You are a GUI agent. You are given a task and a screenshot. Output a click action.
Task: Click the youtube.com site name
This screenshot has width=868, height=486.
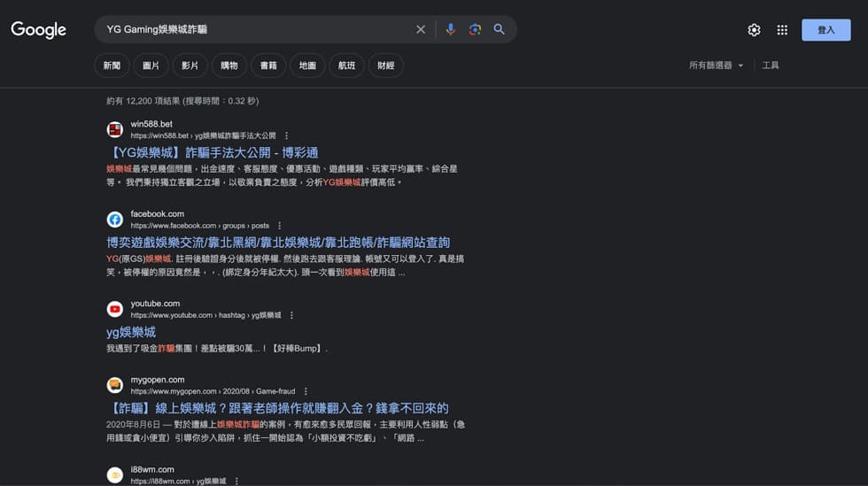(156, 304)
